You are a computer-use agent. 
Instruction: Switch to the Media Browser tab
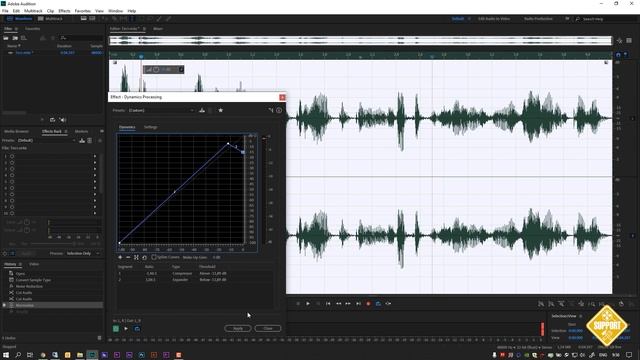pyautogui.click(x=17, y=131)
